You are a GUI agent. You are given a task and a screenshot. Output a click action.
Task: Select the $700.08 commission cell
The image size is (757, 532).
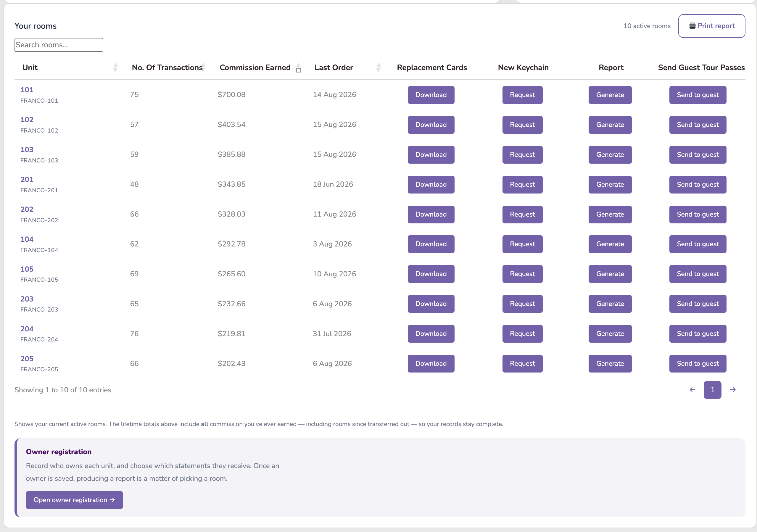pos(231,95)
